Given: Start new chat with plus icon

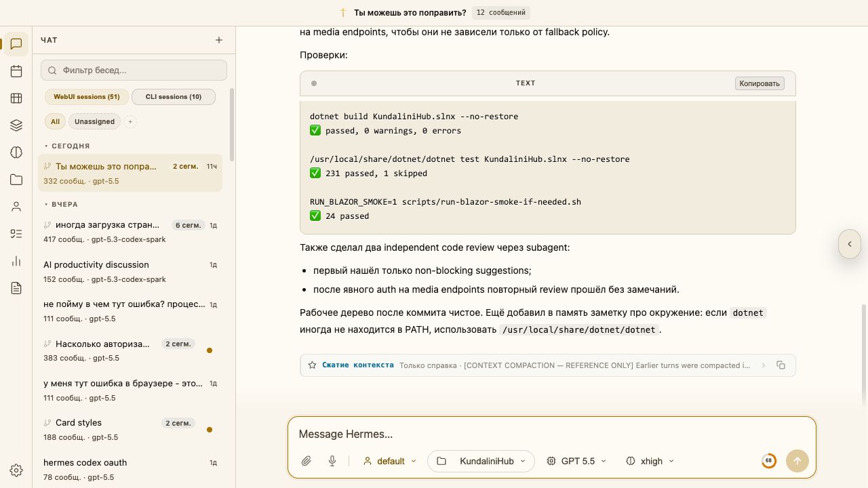Looking at the screenshot, I should coord(219,40).
